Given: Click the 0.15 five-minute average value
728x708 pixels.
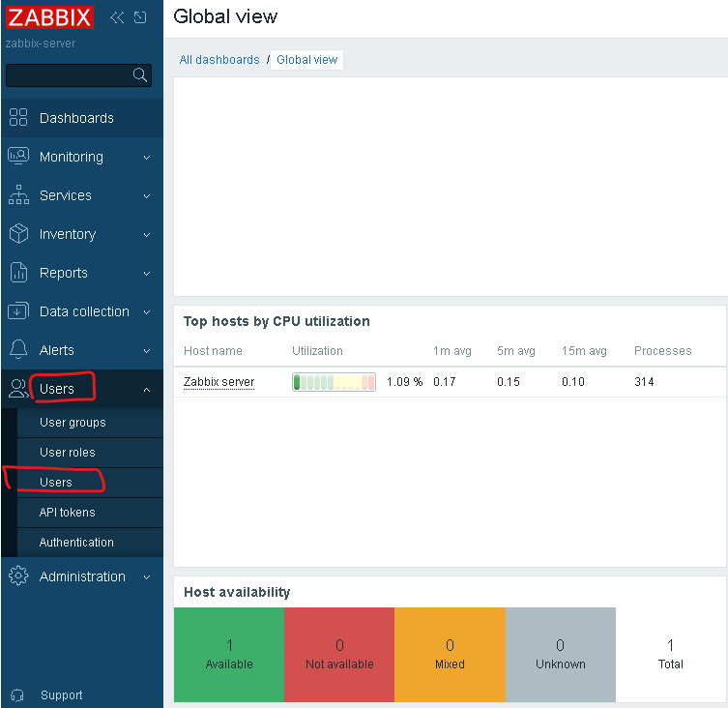Looking at the screenshot, I should (509, 382).
